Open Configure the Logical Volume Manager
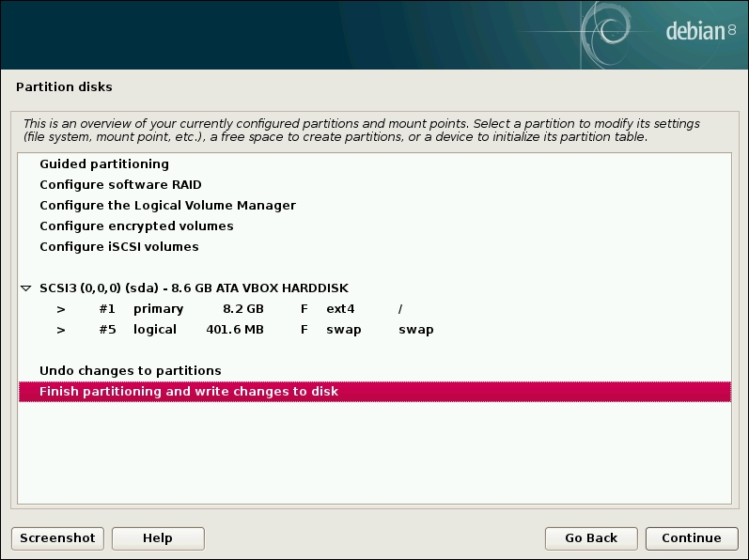This screenshot has width=749, height=560. (x=374, y=205)
